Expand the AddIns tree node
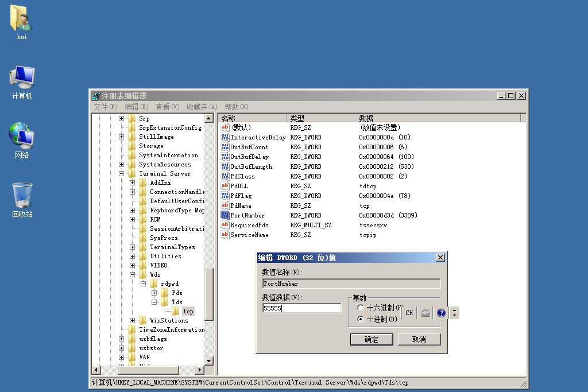 click(133, 183)
